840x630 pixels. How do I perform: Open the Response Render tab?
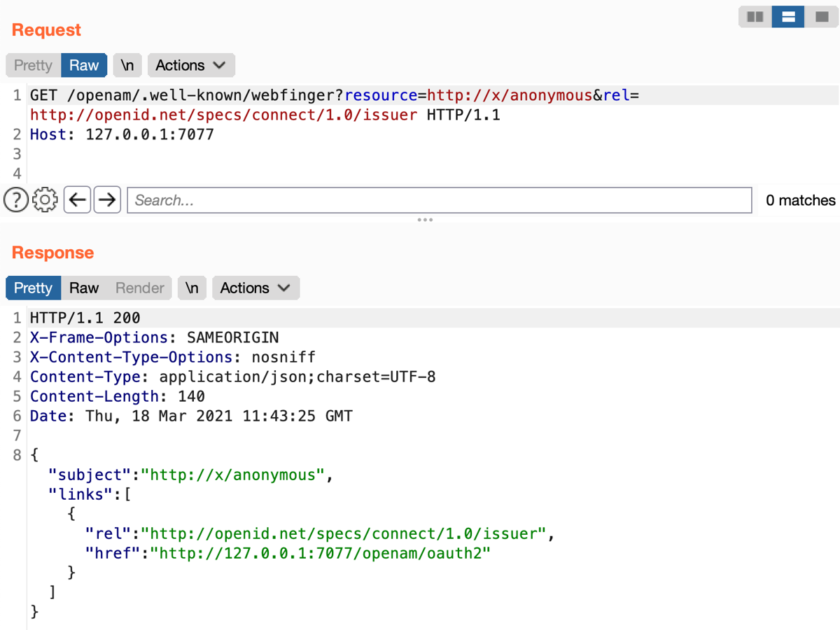pyautogui.click(x=139, y=288)
